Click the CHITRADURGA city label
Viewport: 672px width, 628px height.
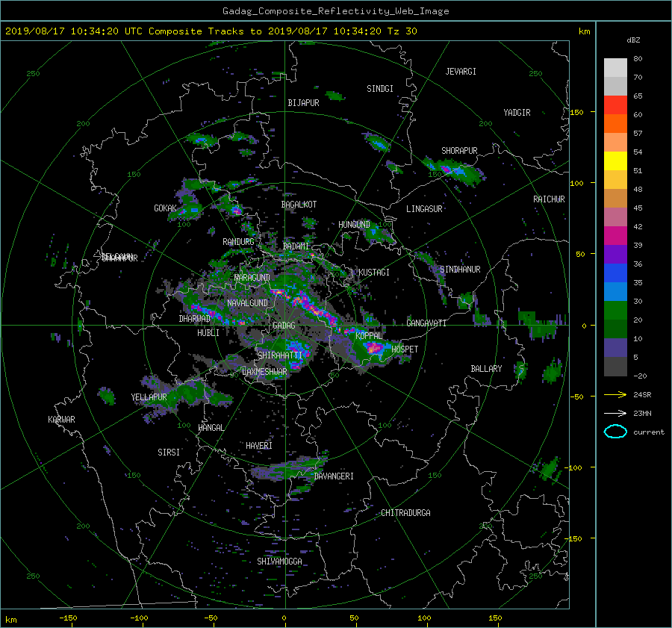pos(405,513)
